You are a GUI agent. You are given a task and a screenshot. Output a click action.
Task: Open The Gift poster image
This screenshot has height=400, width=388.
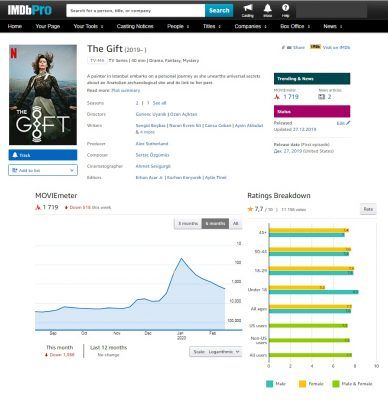(43, 95)
